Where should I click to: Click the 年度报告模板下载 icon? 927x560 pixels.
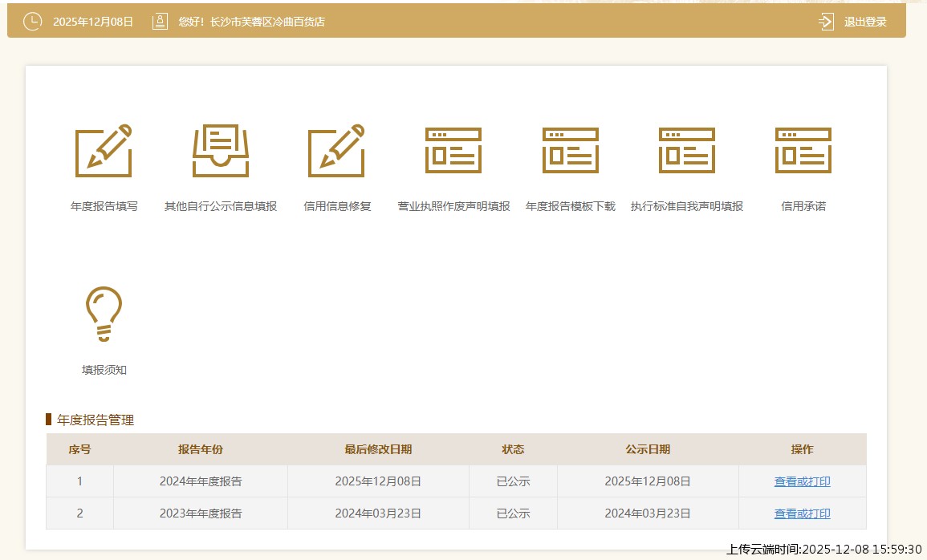point(571,151)
